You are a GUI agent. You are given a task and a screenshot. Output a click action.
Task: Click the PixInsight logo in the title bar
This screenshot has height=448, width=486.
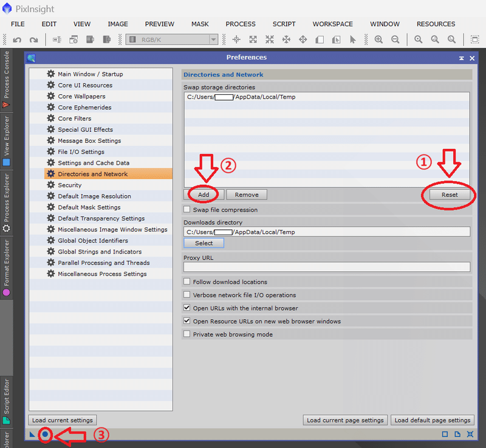point(7,9)
